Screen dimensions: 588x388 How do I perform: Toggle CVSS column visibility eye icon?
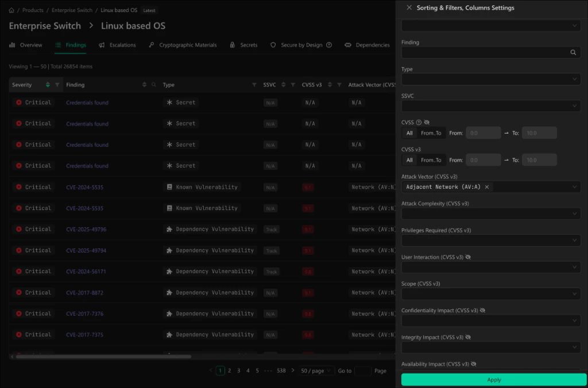[427, 122]
